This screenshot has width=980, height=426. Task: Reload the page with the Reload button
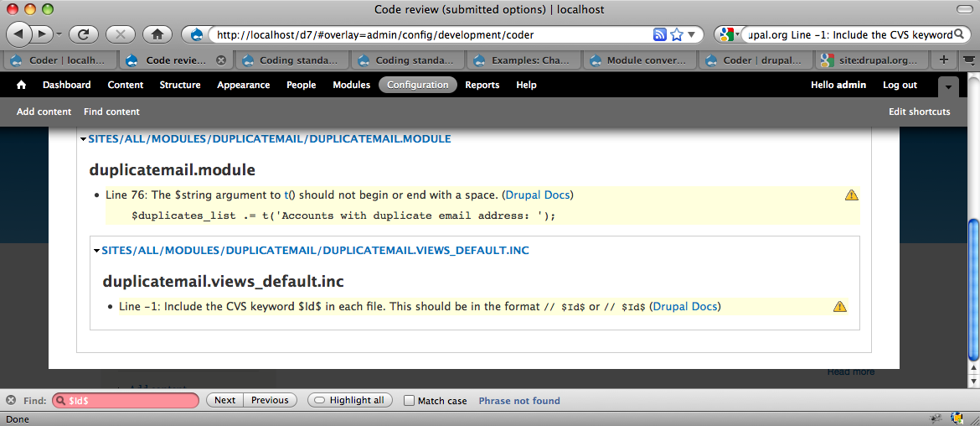pyautogui.click(x=84, y=34)
